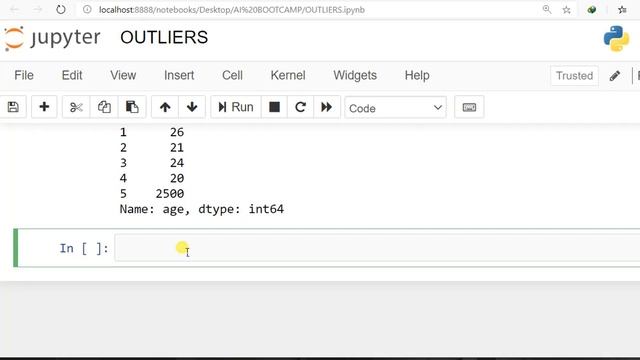Run the current cell
Viewport: 640px width, 360px height.
(x=236, y=107)
